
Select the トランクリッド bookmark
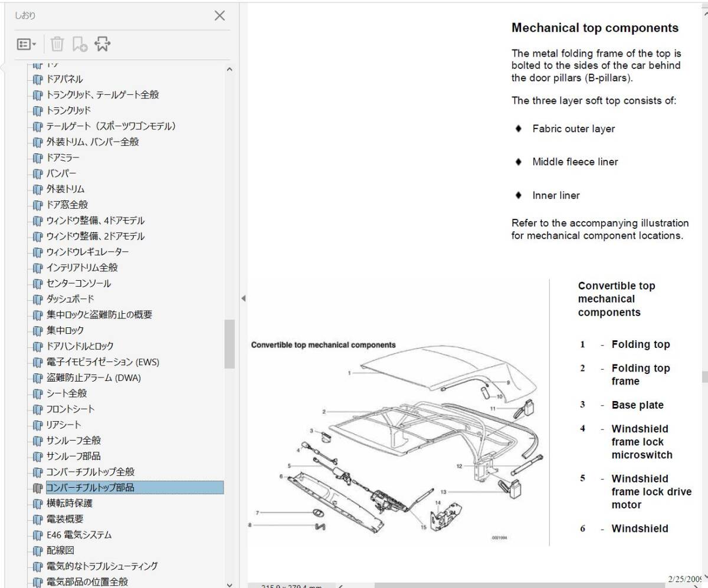pyautogui.click(x=69, y=110)
